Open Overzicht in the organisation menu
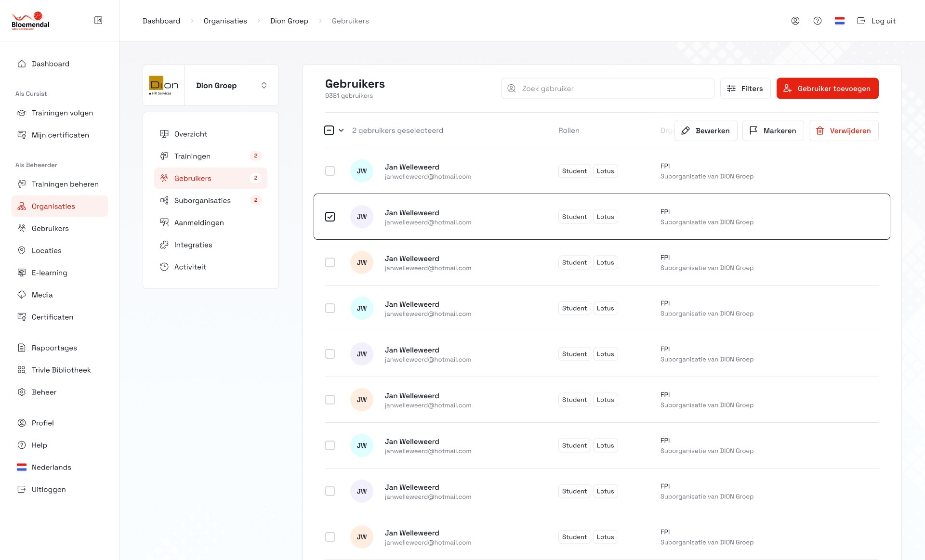925x560 pixels. pos(211,134)
